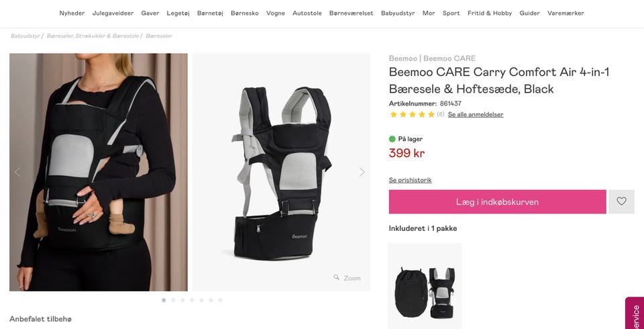Select the second carousel dot indicator
This screenshot has width=644, height=329.
[173, 300]
